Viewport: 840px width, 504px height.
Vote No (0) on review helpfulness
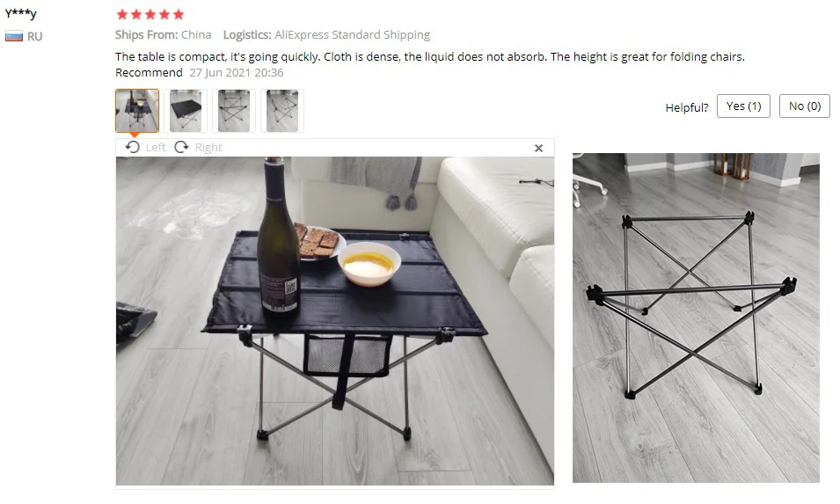[x=805, y=106]
